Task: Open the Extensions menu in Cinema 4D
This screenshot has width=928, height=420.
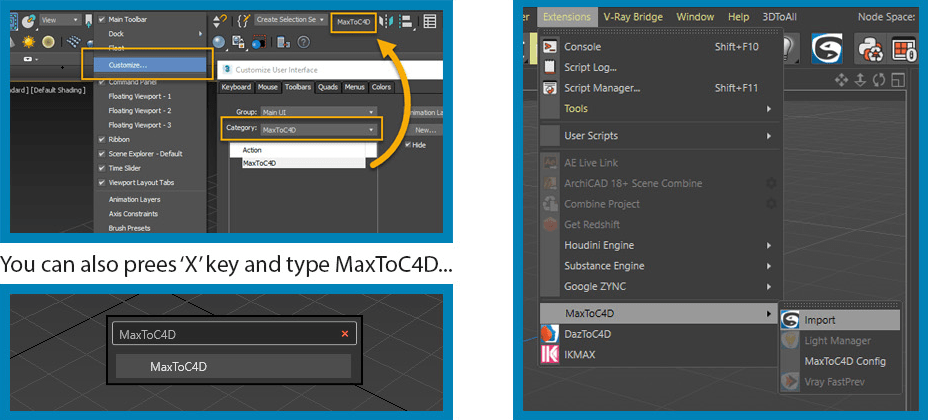Action: [x=566, y=17]
